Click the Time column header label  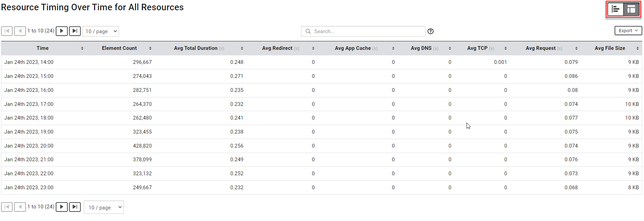point(42,48)
